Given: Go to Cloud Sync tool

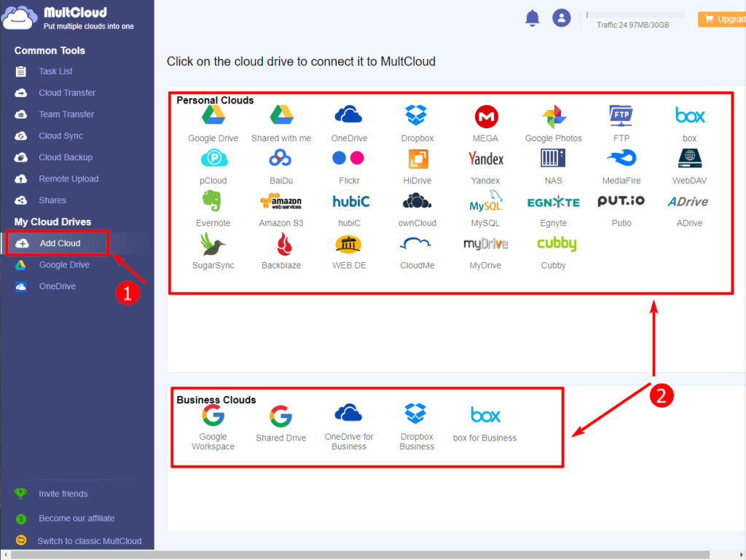Looking at the screenshot, I should (60, 136).
